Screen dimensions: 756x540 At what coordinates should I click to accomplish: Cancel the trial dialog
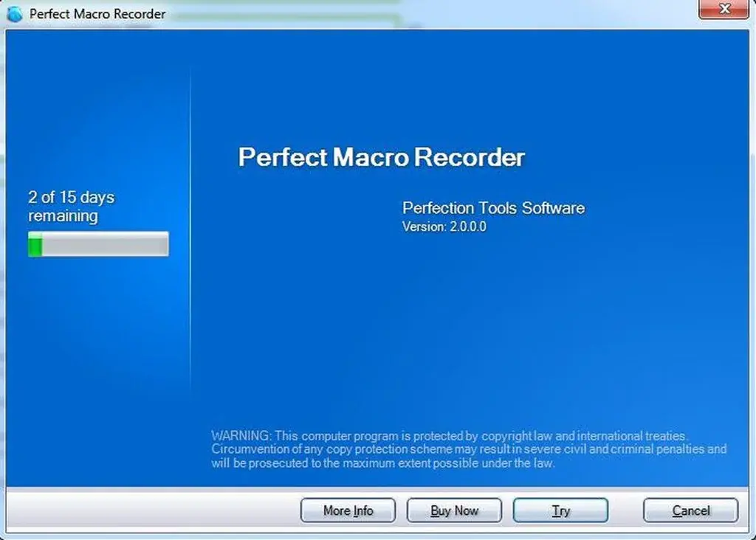coord(690,510)
